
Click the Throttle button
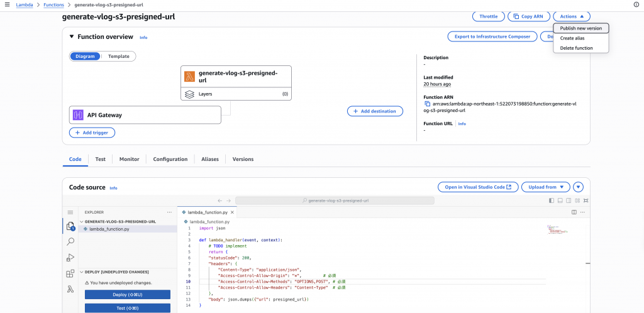488,16
